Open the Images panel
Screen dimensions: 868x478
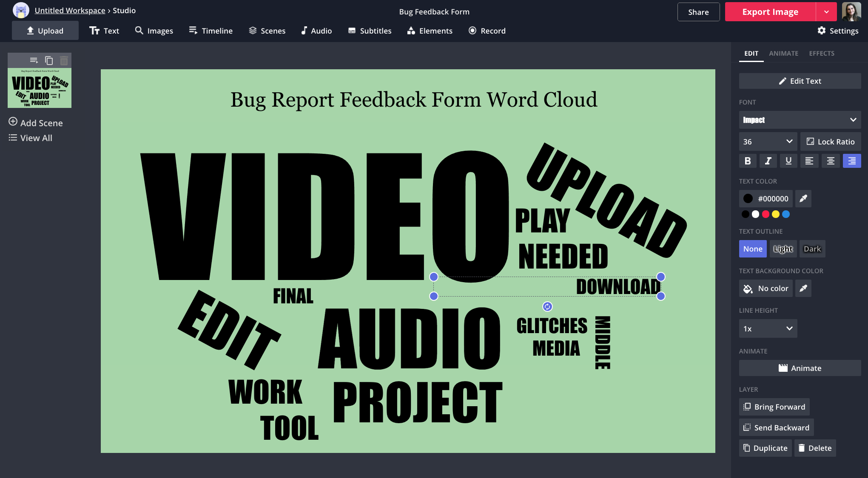pyautogui.click(x=154, y=30)
